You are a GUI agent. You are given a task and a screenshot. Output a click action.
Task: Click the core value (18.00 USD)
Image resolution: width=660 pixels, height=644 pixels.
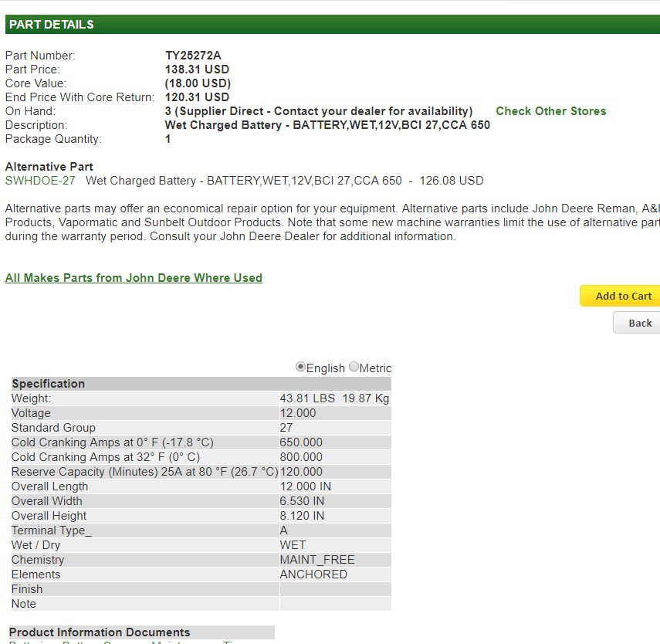click(198, 83)
